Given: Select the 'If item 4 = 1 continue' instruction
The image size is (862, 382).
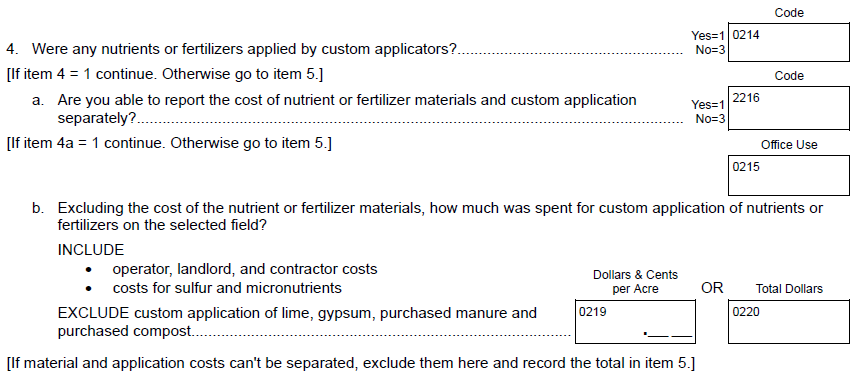Looking at the screenshot, I should tap(164, 74).
